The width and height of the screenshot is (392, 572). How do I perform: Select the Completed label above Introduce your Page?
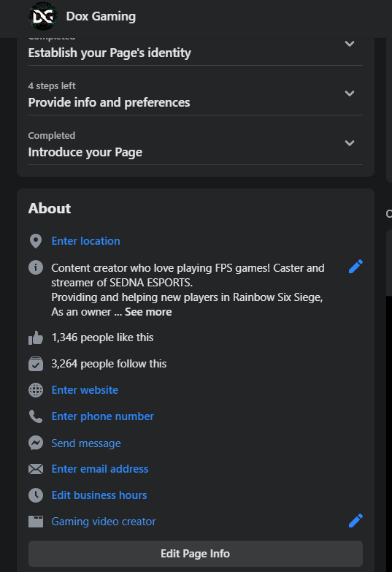pos(52,135)
